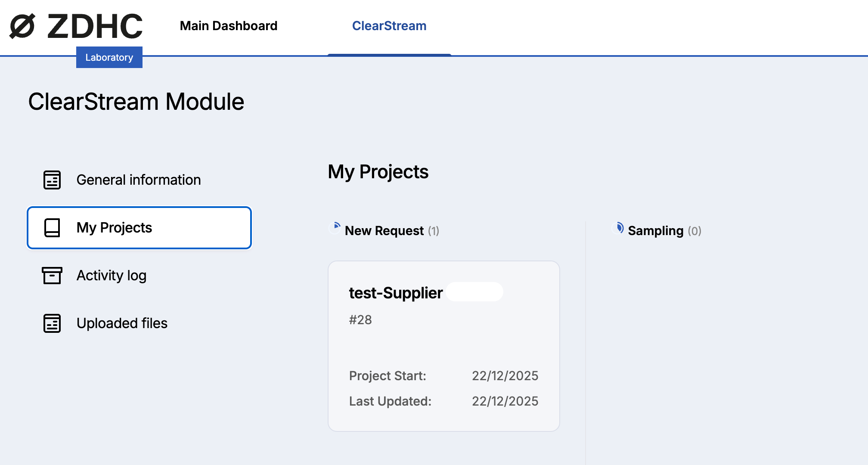Click the New Request status icon

pos(335,227)
